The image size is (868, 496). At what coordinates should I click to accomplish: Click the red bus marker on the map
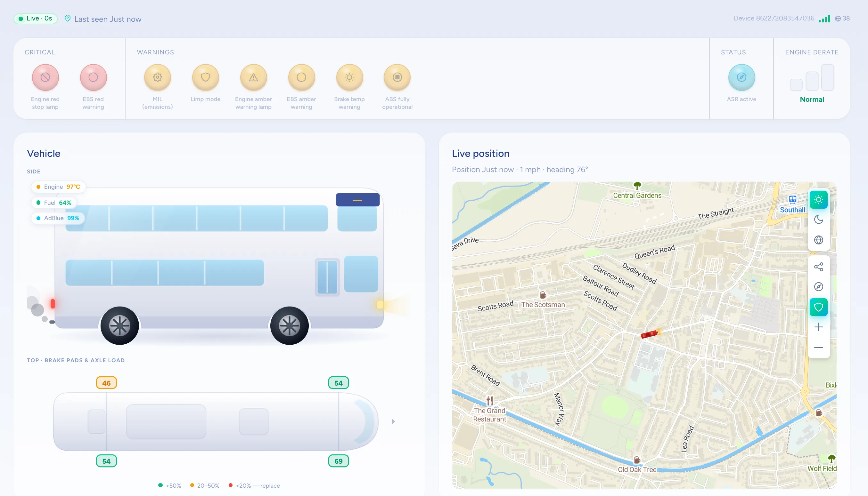tap(650, 334)
